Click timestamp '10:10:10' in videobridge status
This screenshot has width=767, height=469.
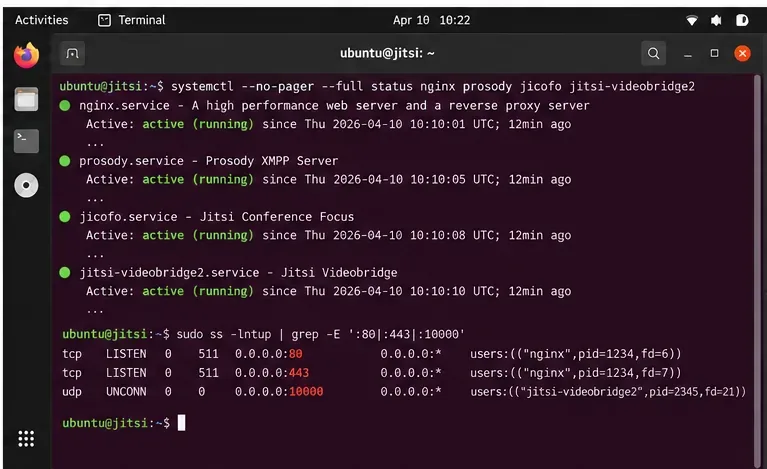click(x=438, y=291)
